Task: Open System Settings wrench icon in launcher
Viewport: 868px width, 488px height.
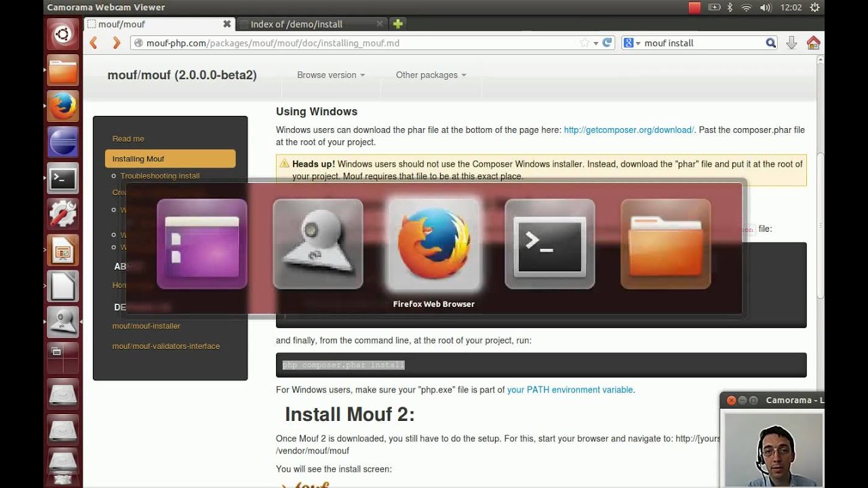Action: 63,215
